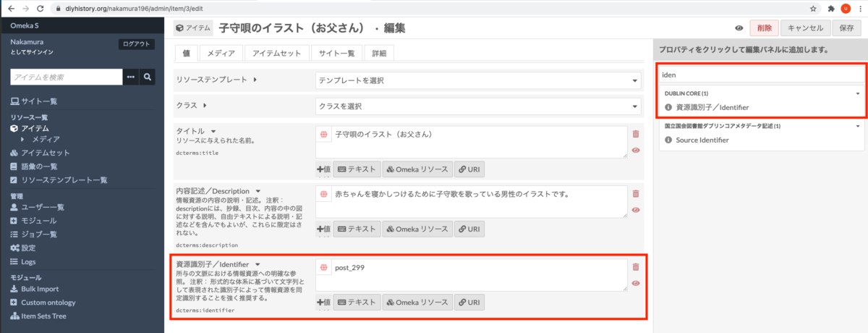Open モジュール in sidebar
This screenshot has height=333, width=868.
click(x=33, y=220)
